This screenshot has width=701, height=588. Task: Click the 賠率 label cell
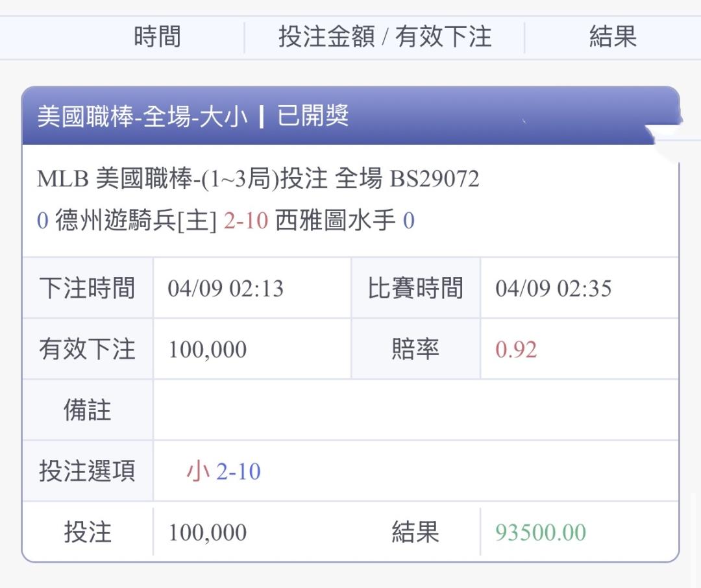coord(415,350)
